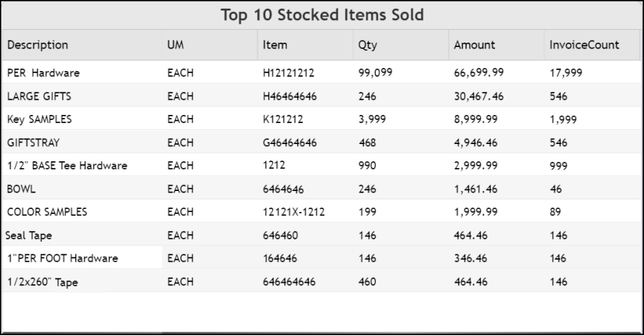The image size is (644, 335).
Task: Click the COLOR SAMPLES description
Action: point(47,212)
